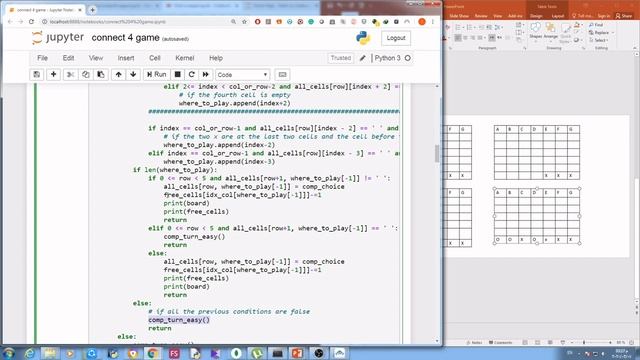Bookmark this page with star icon

click(x=244, y=22)
